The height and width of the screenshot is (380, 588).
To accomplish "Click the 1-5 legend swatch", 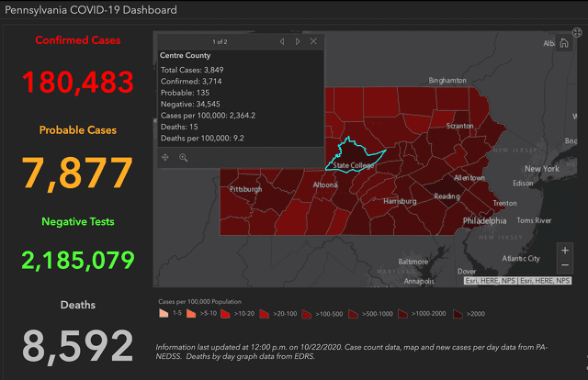I will coord(164,313).
